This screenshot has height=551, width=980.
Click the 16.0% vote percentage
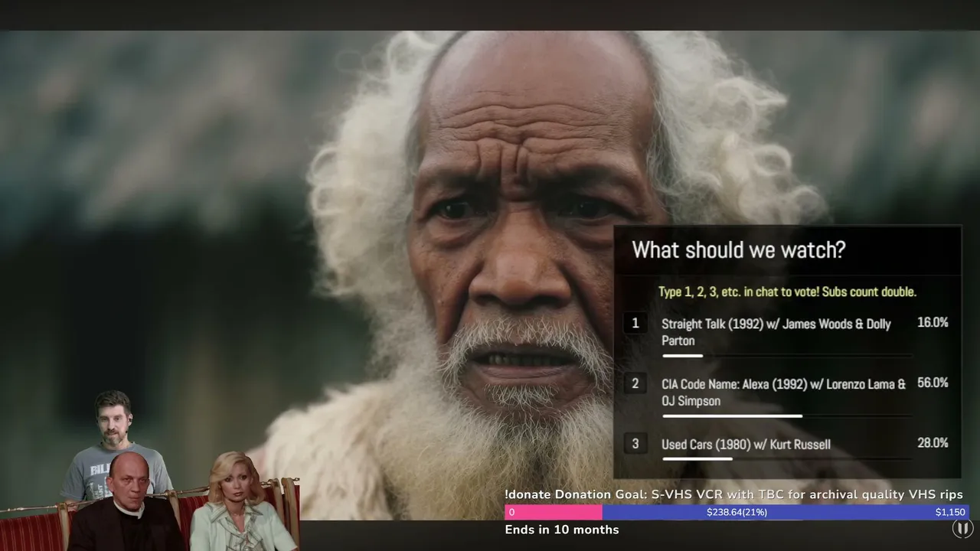(x=933, y=323)
